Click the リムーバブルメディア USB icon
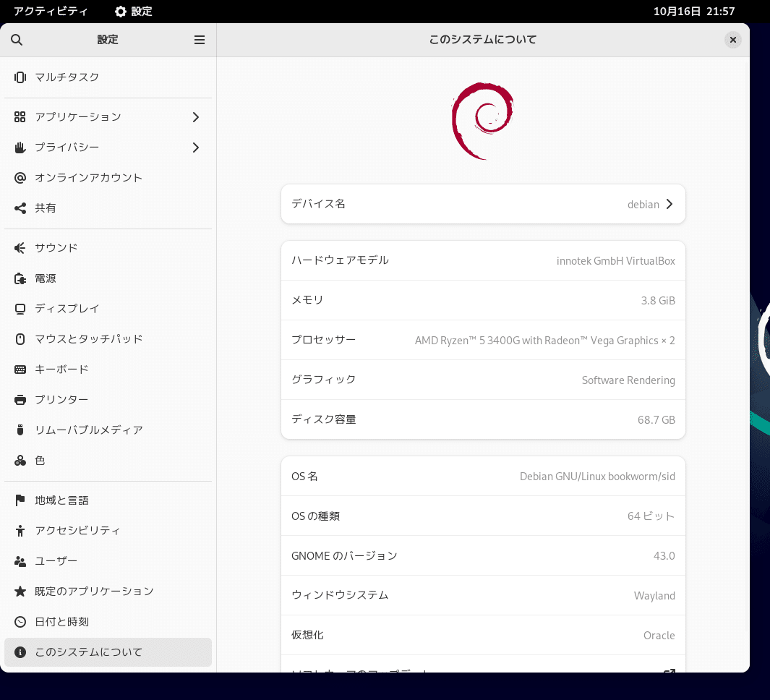Image resolution: width=770 pixels, height=700 pixels. pos(20,430)
